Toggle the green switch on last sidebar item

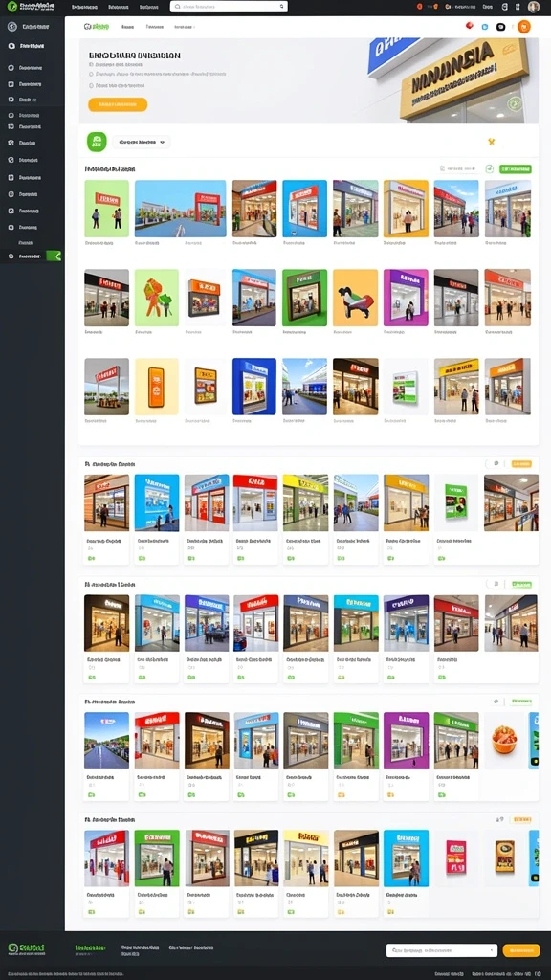54,256
